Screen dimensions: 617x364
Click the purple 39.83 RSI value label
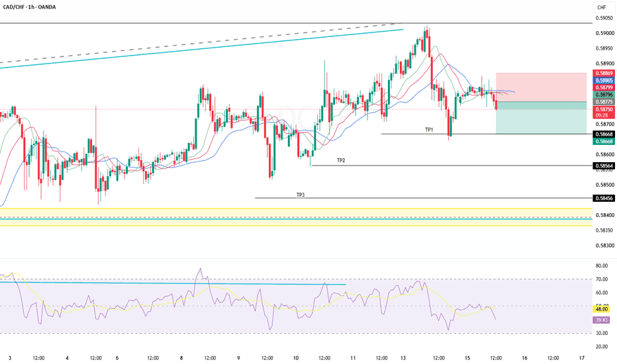pos(602,320)
